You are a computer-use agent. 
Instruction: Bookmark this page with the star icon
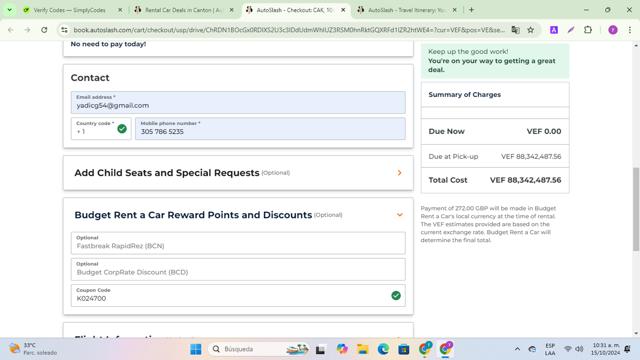530,30
